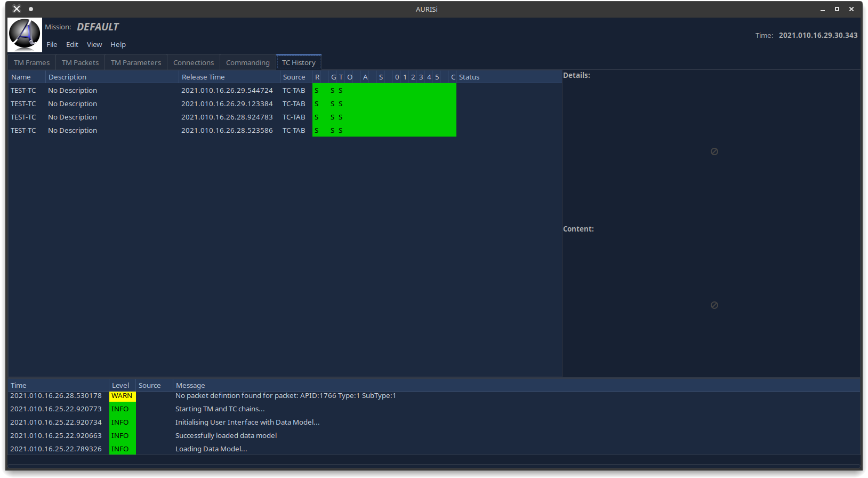
Task: Click the Status column header
Action: click(x=509, y=77)
